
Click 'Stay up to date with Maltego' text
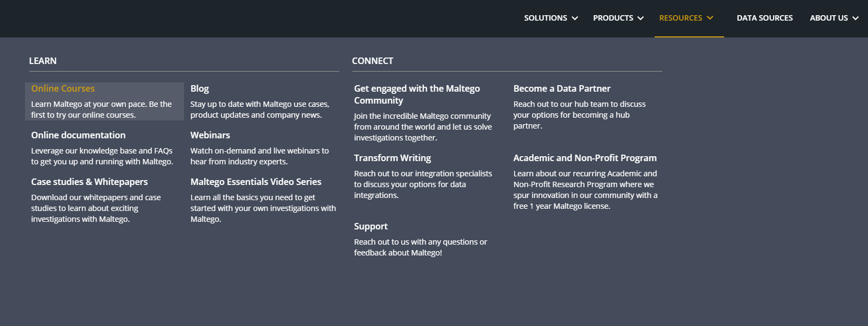(x=259, y=110)
